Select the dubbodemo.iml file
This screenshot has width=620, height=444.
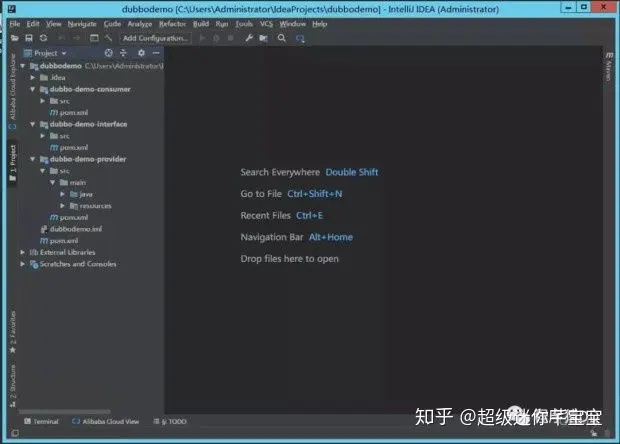click(x=71, y=229)
